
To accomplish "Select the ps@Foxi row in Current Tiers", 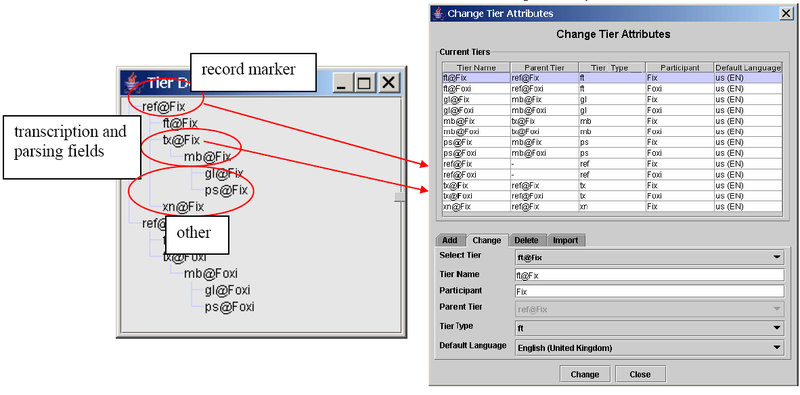I will 612,153.
